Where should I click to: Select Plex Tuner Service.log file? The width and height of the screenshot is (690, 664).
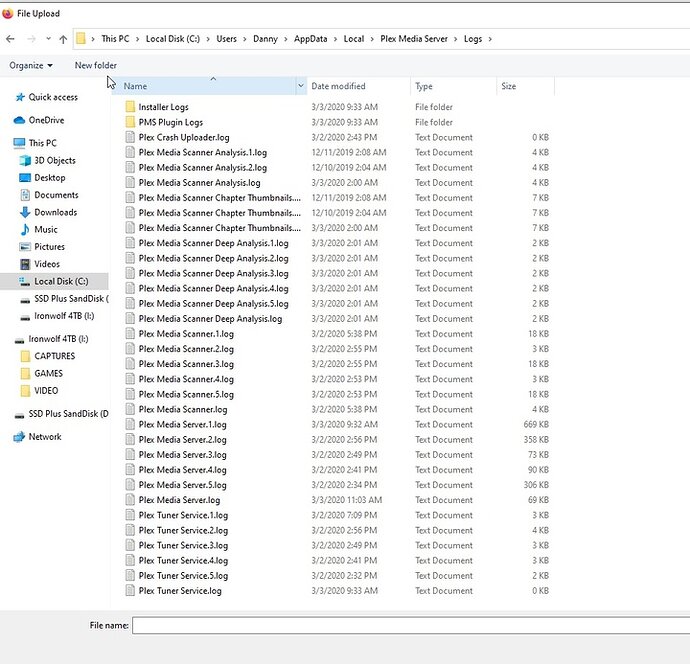[180, 591]
